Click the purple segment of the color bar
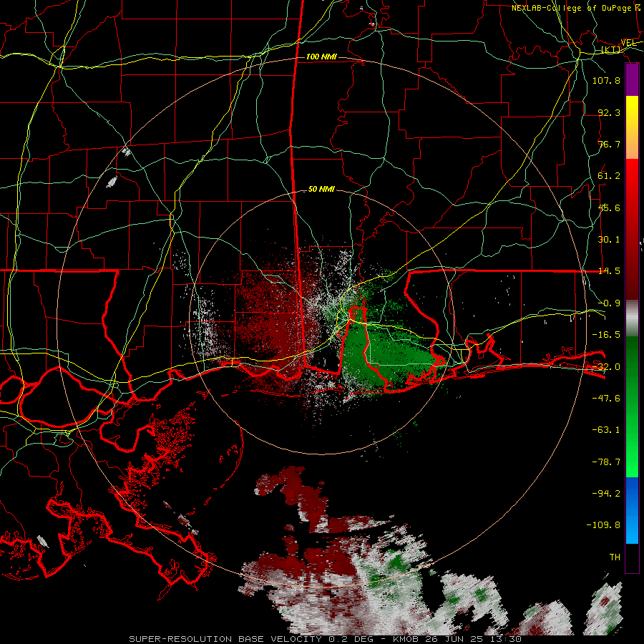The width and height of the screenshot is (644, 644). 632,79
